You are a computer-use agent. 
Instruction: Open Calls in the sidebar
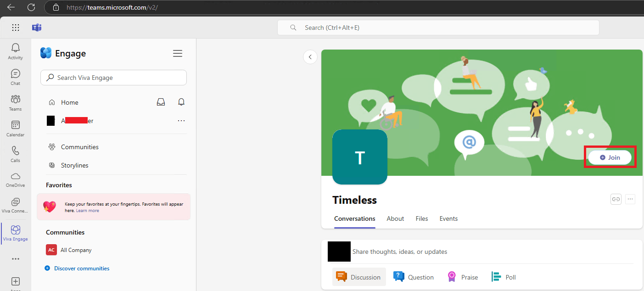(15, 154)
